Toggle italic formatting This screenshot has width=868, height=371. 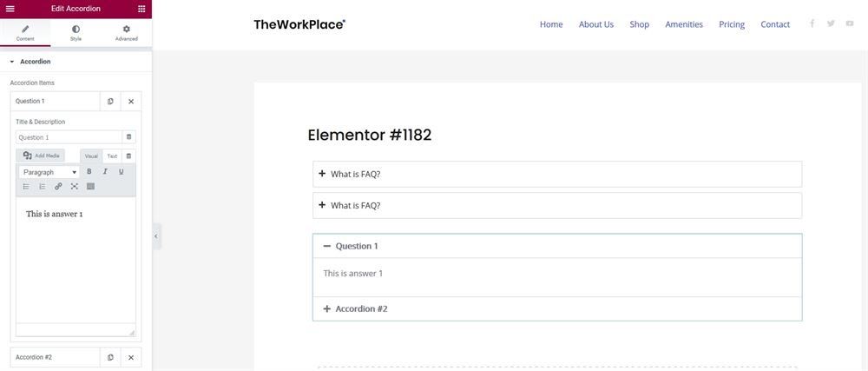coord(105,172)
